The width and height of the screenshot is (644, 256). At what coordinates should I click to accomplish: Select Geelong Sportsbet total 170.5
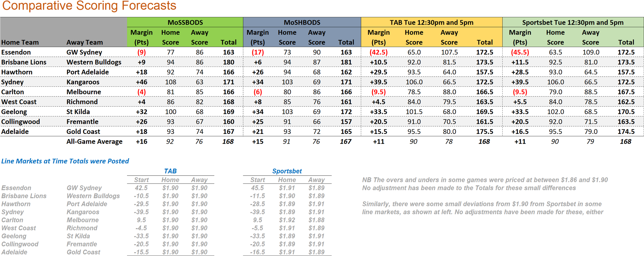tap(626, 112)
